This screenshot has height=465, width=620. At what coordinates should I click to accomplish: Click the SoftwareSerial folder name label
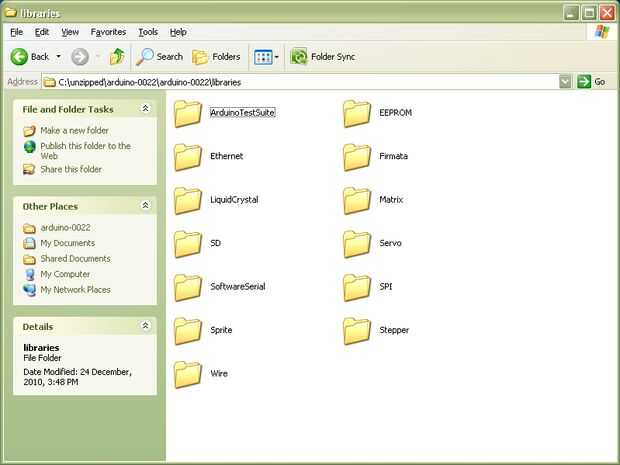click(238, 287)
